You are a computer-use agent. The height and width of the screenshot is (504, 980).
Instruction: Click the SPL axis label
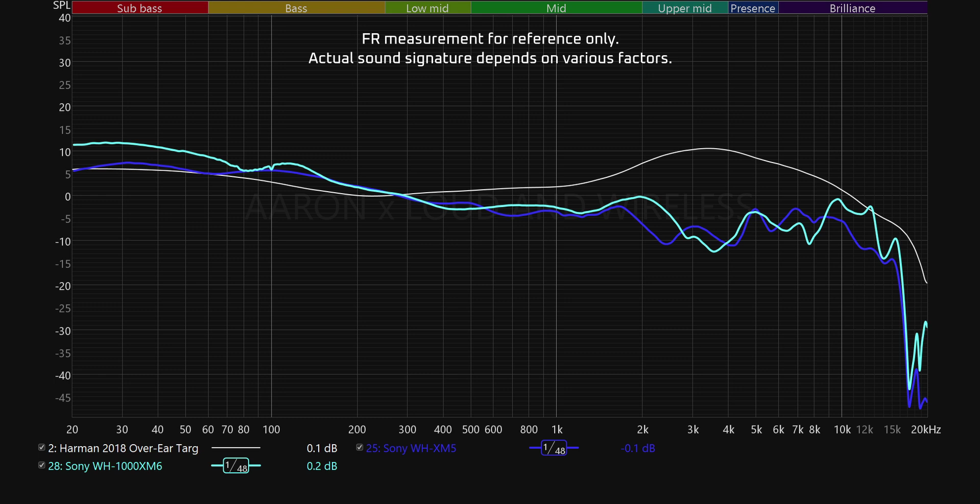[62, 6]
